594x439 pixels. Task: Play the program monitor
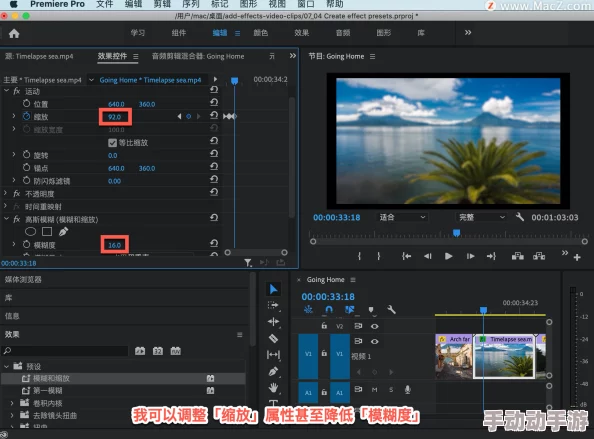click(x=449, y=256)
